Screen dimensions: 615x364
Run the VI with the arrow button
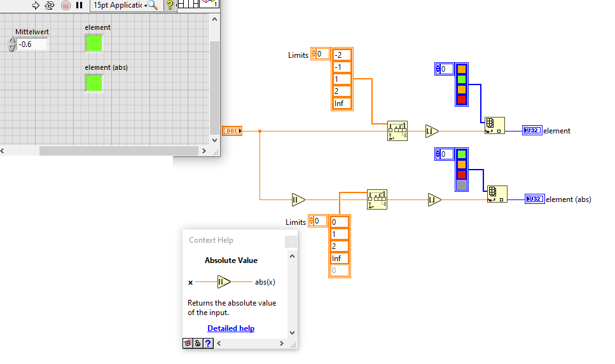36,5
